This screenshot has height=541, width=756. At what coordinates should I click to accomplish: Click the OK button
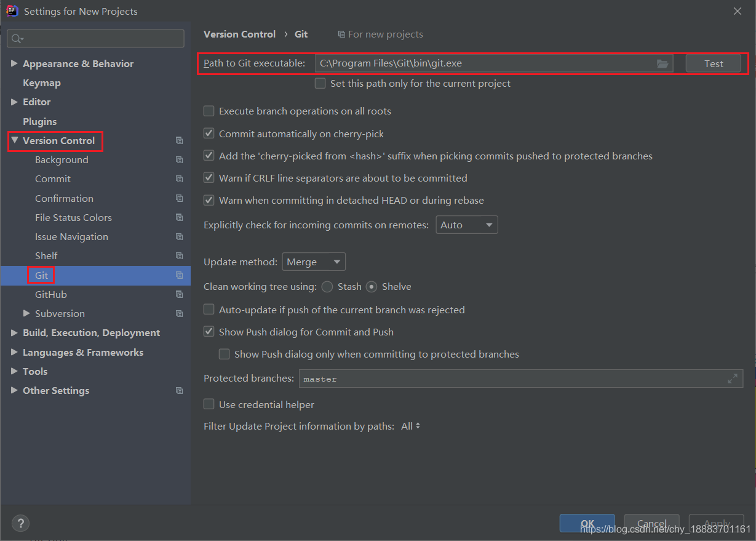(587, 523)
